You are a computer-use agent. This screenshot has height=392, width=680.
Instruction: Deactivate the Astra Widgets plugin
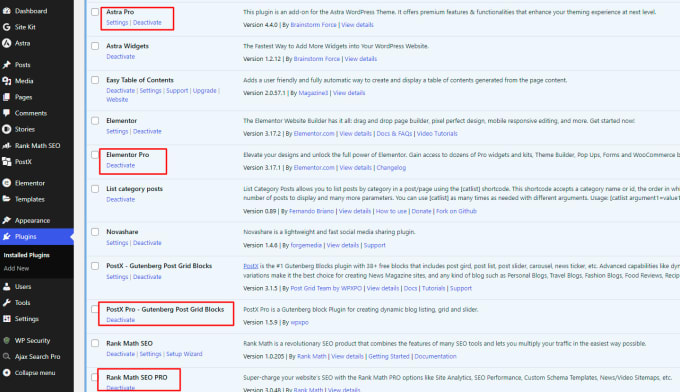pos(121,57)
